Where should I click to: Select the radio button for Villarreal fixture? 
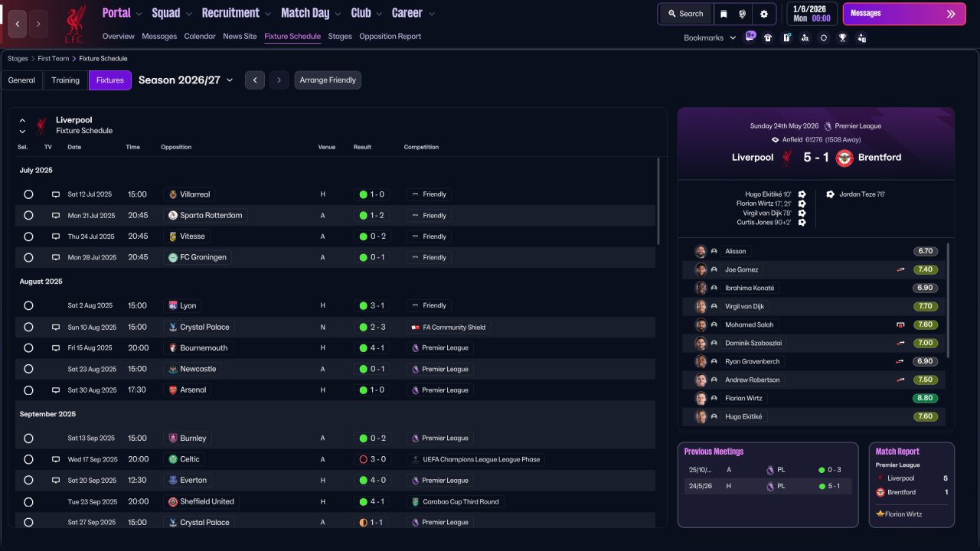28,194
